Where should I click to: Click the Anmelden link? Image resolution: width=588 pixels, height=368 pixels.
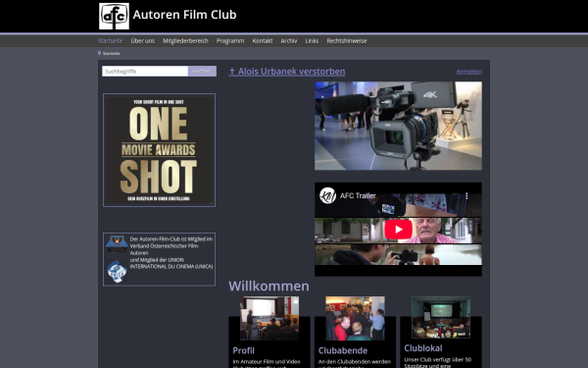[x=469, y=72]
